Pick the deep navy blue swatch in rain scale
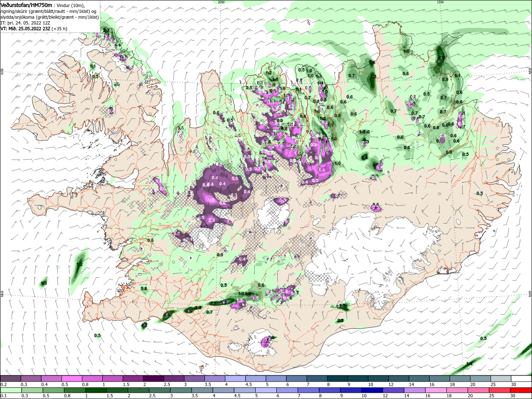The image size is (532, 399). (x=371, y=390)
